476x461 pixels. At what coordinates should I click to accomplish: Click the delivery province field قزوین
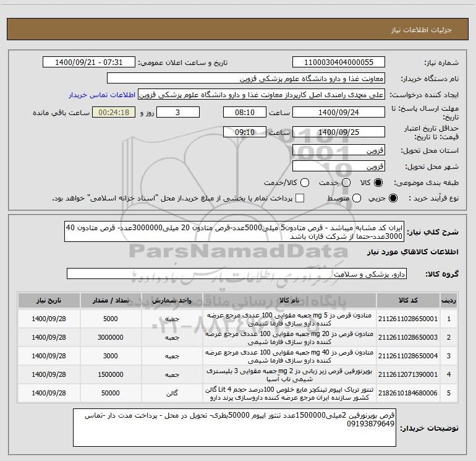coord(339,150)
